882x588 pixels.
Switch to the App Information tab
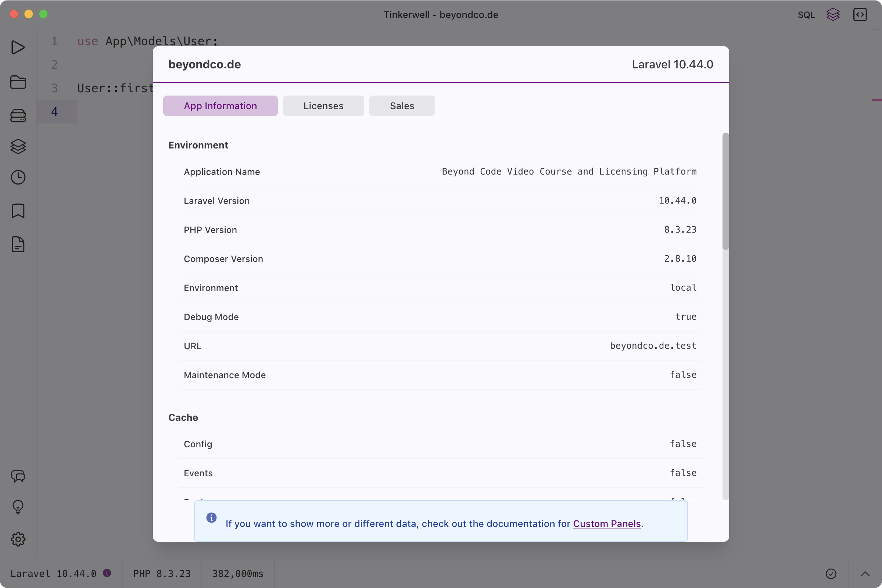220,106
